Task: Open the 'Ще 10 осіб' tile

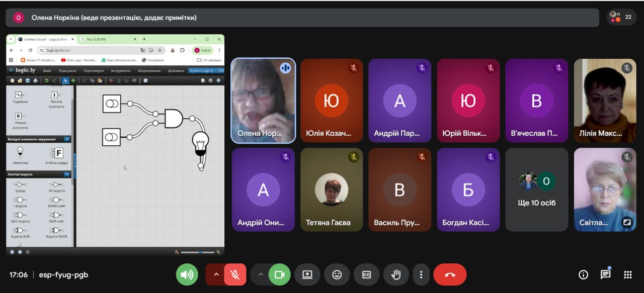Action: (x=536, y=189)
